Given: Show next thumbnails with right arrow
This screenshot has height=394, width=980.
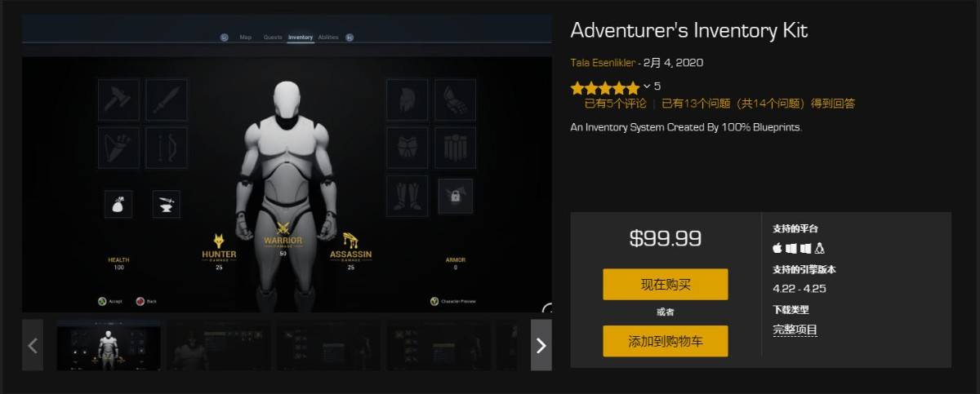Looking at the screenshot, I should coord(541,345).
